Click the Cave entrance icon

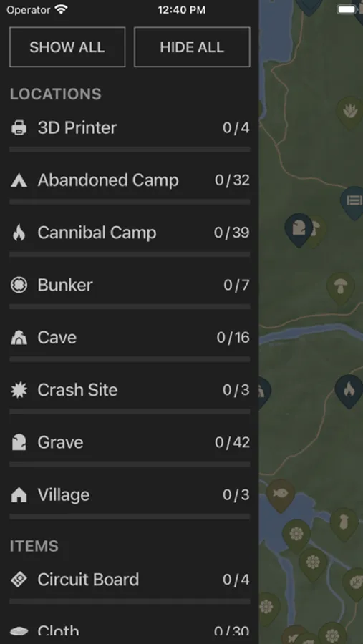click(19, 338)
